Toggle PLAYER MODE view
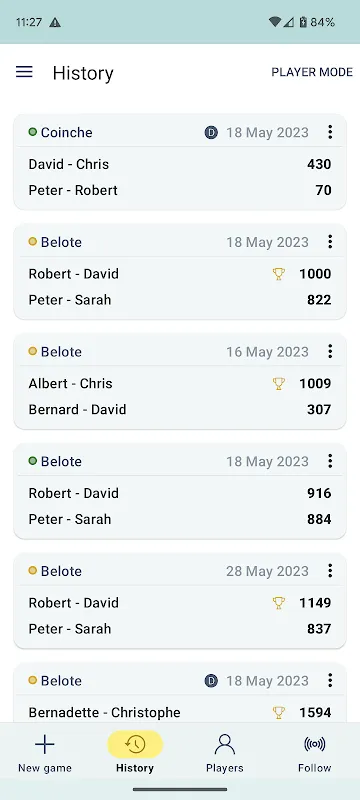Screen dimensions: 360x800 (x=312, y=72)
